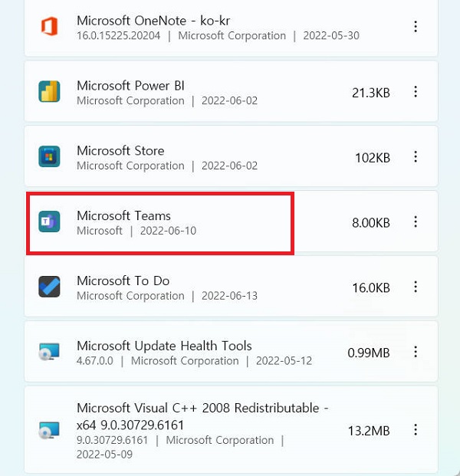This screenshot has width=460, height=476.
Task: Click the Microsoft OneNote app icon
Action: [x=49, y=26]
